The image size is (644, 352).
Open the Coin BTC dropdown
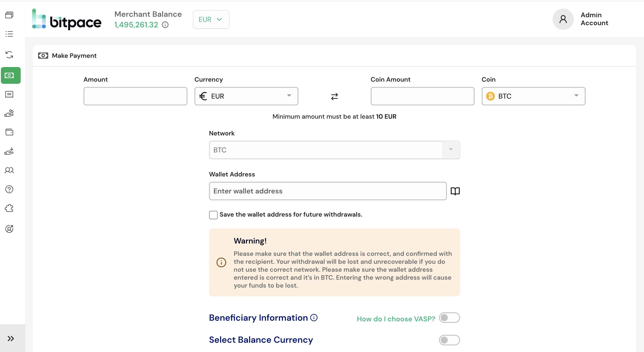point(533,96)
